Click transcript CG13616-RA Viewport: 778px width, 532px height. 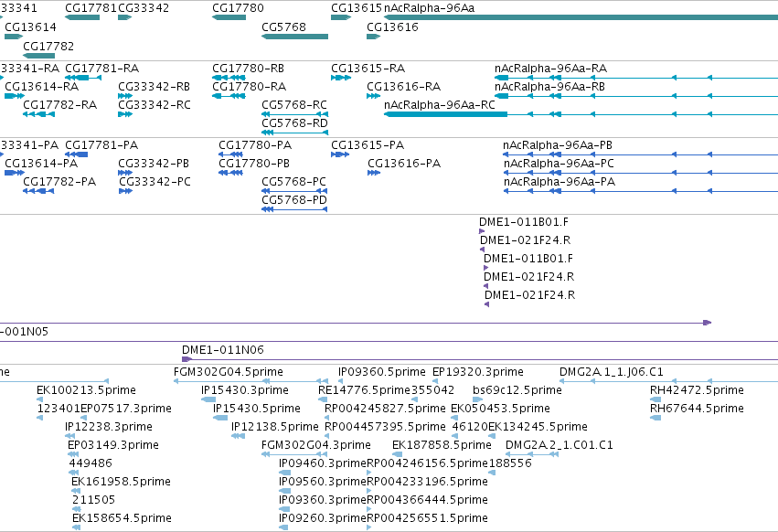(x=404, y=86)
